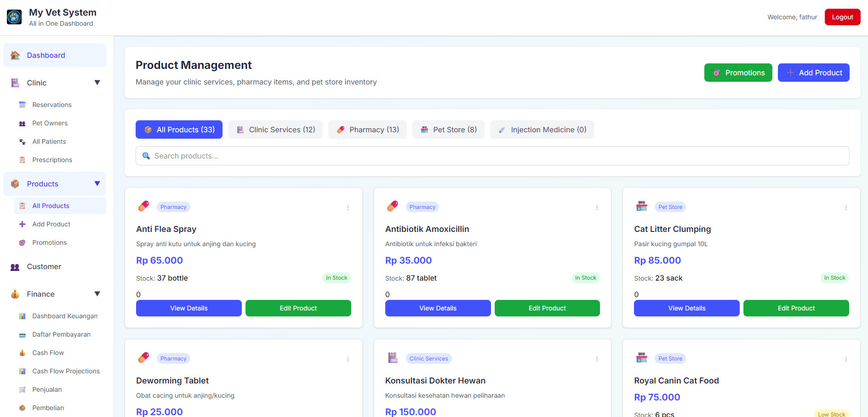
Task: Collapse the Products sidebar section
Action: 97,184
